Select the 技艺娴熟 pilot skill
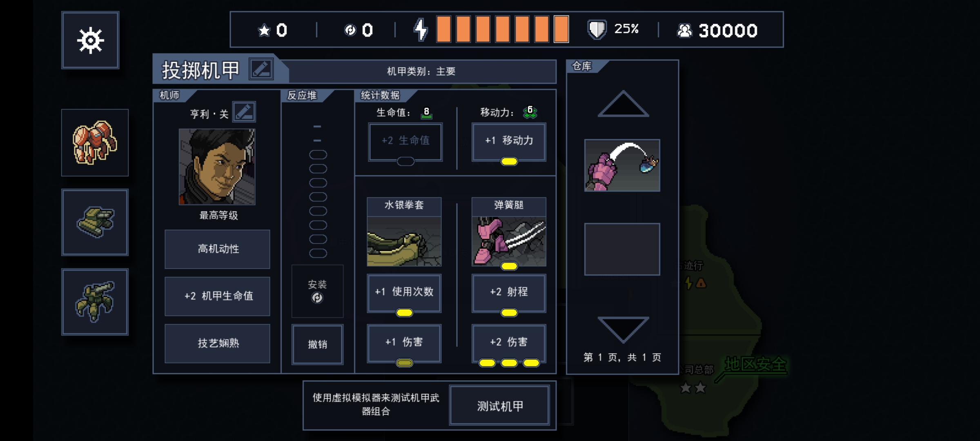Viewport: 980px width, 441px height. point(217,343)
